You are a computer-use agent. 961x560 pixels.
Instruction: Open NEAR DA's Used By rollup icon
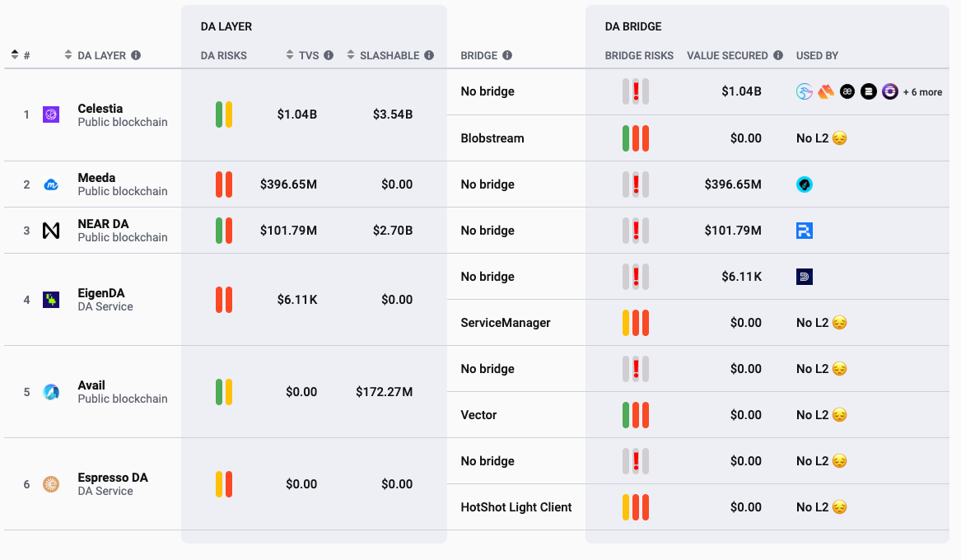tap(804, 231)
